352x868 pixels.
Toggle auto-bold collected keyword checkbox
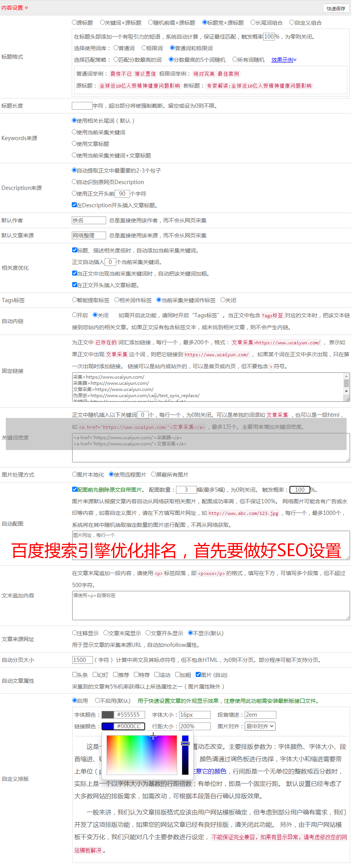coord(74,273)
